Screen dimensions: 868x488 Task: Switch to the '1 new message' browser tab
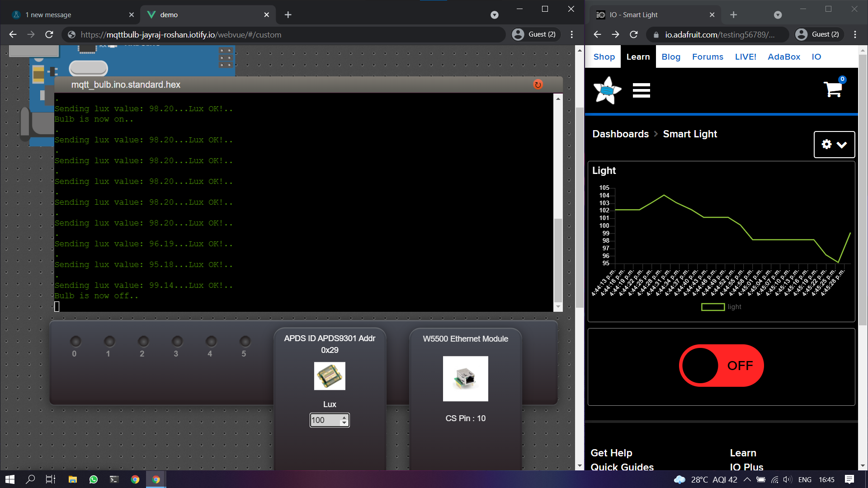point(72,15)
